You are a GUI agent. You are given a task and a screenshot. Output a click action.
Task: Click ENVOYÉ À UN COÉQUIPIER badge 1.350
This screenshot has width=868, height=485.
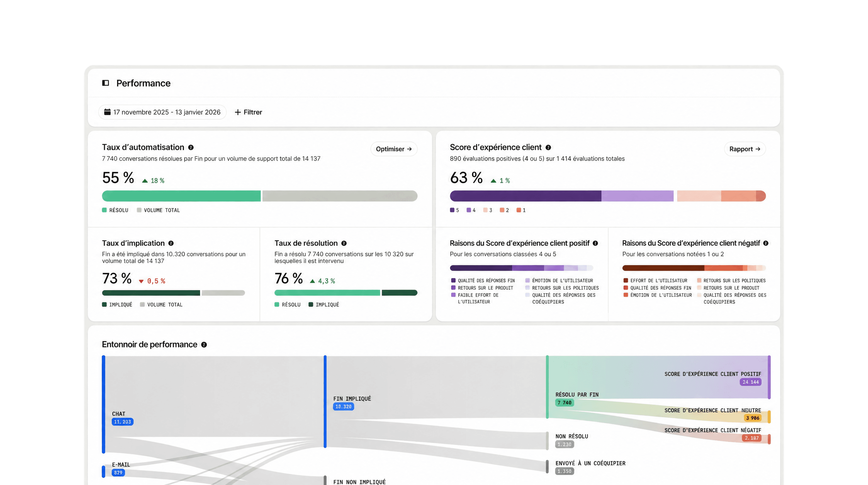click(x=564, y=471)
